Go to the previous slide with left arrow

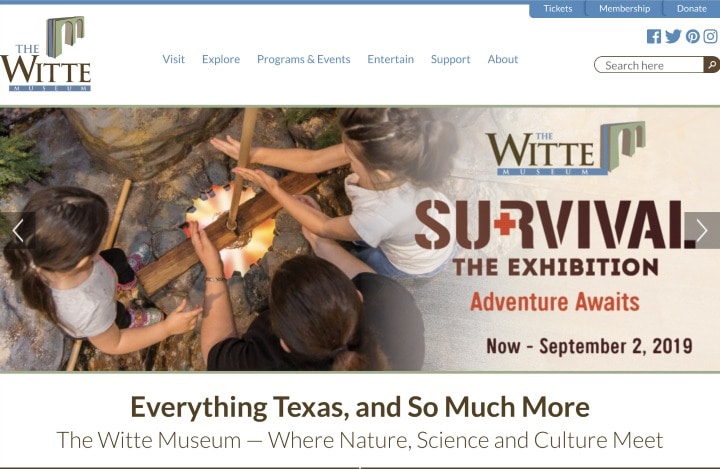pyautogui.click(x=18, y=231)
